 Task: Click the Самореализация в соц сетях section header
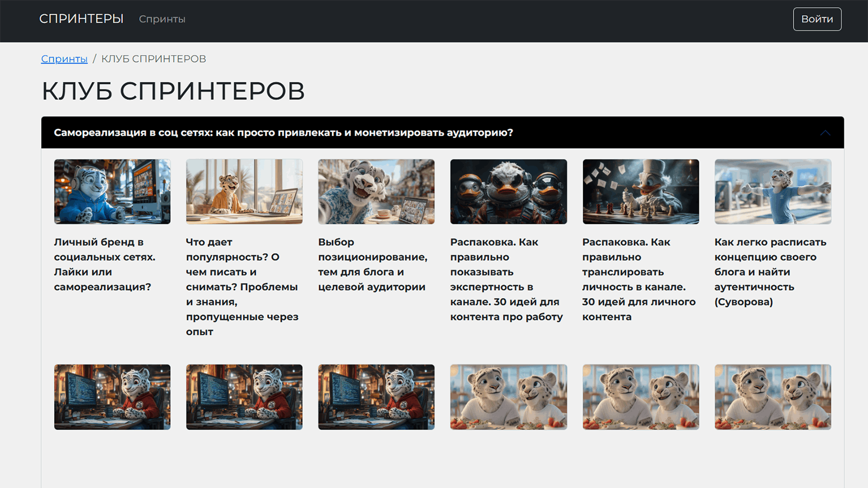point(284,133)
